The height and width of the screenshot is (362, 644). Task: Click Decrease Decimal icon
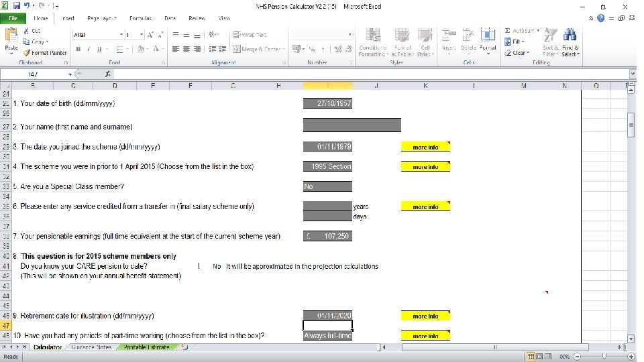(348, 49)
